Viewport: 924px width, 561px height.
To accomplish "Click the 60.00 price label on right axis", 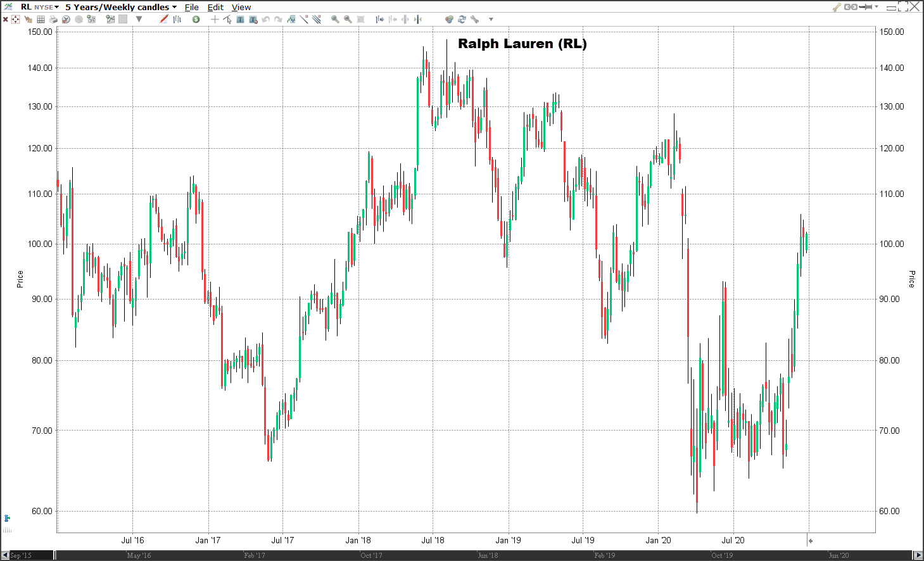I will [889, 511].
